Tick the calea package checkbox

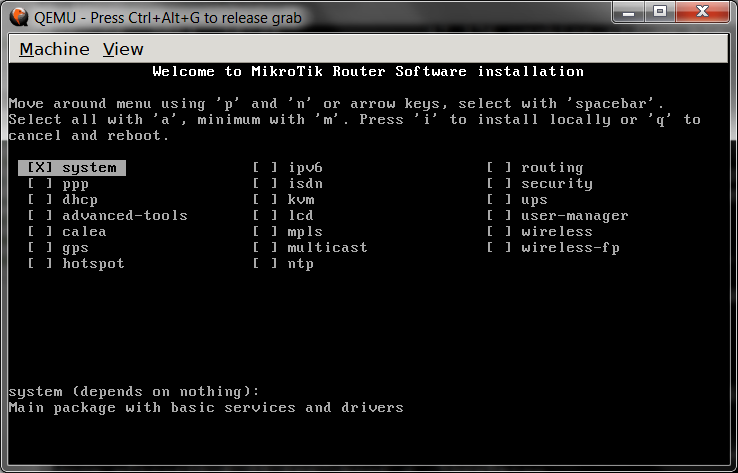tap(40, 232)
